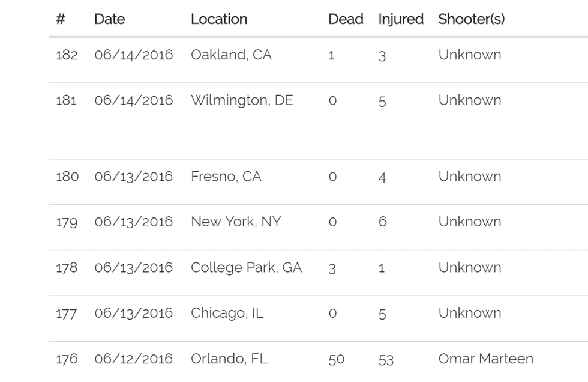The width and height of the screenshot is (588, 382).
Task: Click the Omar Marteen shooter name
Action: [485, 359]
